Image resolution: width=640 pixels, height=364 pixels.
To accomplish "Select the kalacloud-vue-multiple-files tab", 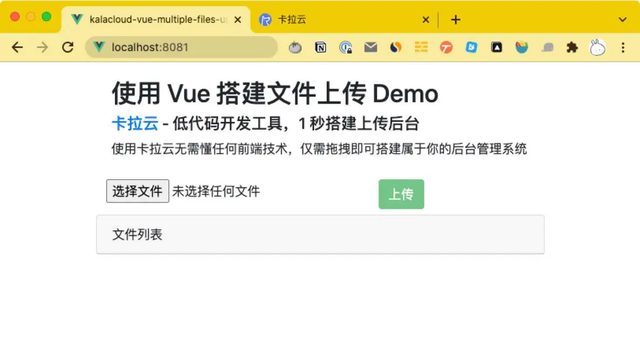I will point(152,19).
